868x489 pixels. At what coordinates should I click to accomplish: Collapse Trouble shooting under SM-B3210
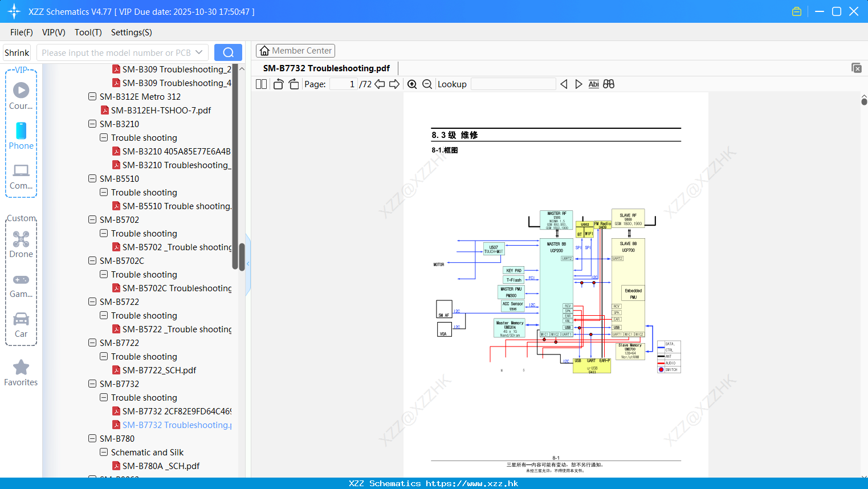pos(104,137)
